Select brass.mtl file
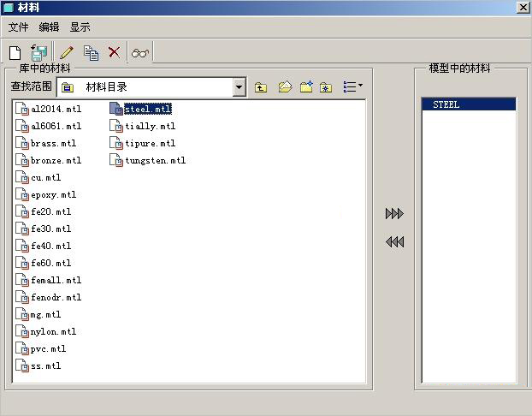This screenshot has height=416, width=532. pyautogui.click(x=46, y=143)
